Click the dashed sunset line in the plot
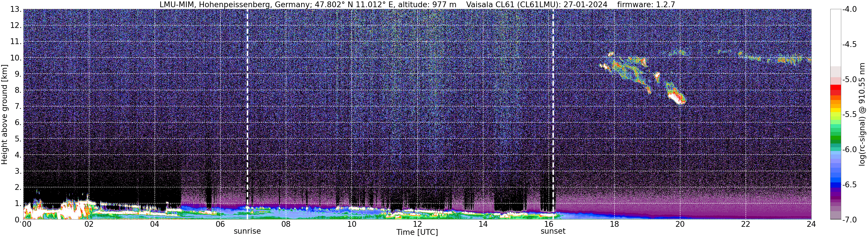 (x=553, y=114)
